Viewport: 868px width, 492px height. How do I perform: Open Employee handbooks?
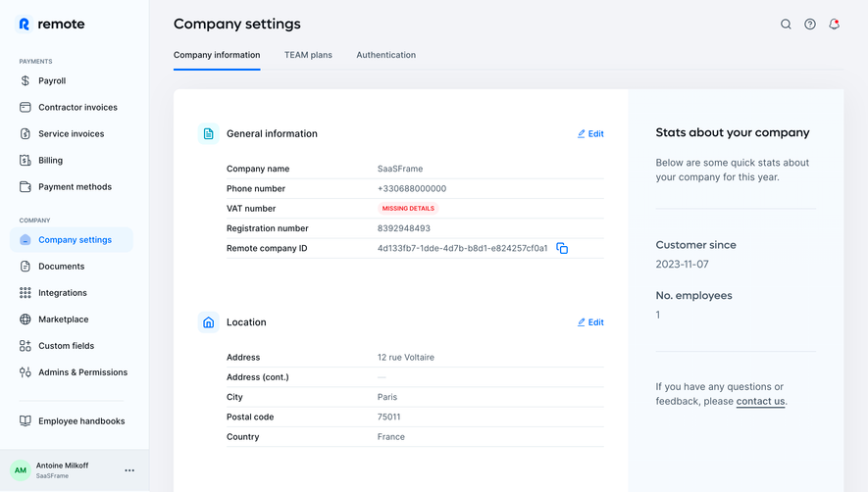[82, 421]
